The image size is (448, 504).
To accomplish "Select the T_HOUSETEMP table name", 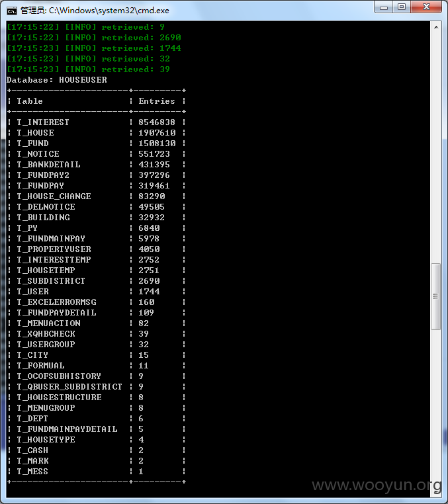I will click(x=46, y=271).
